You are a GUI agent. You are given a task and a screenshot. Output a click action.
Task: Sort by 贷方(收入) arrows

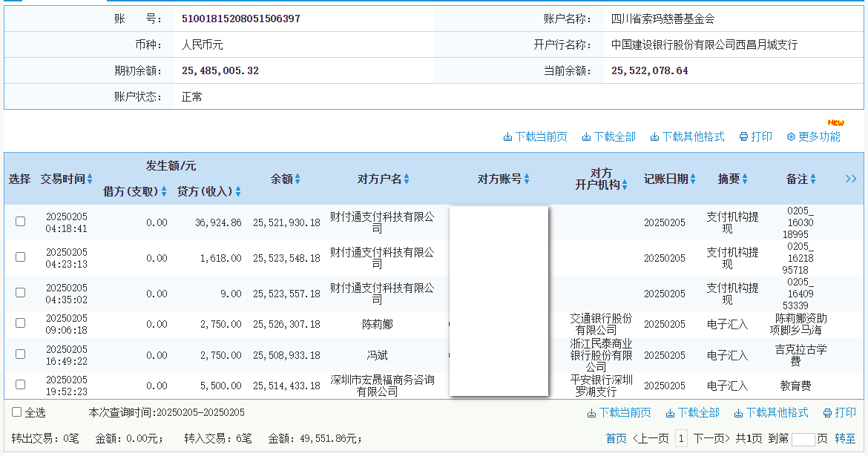pyautogui.click(x=238, y=191)
